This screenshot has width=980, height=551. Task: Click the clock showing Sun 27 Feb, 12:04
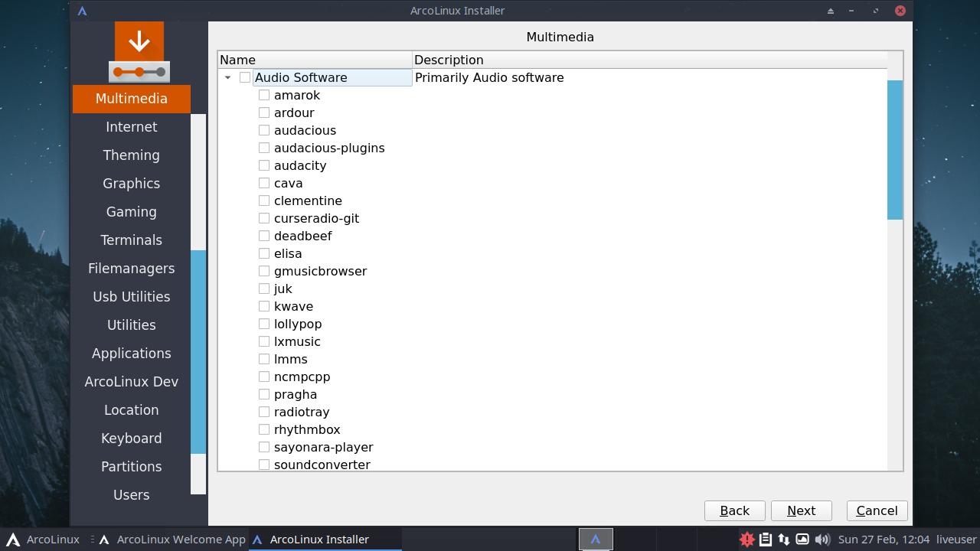[884, 540]
